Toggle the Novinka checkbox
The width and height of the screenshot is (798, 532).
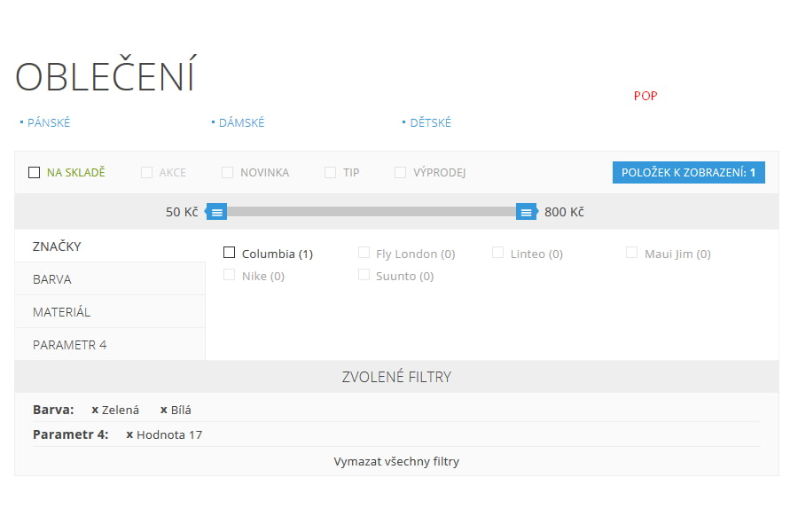click(228, 173)
